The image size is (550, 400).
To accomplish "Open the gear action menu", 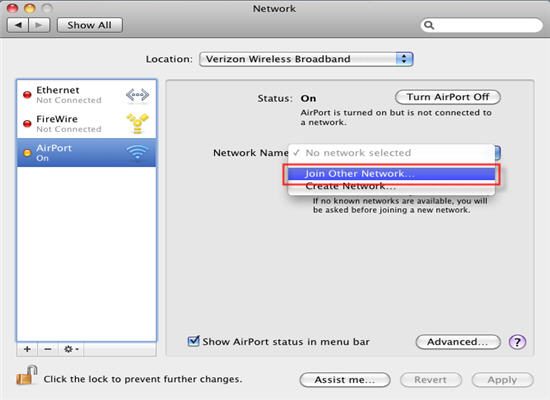I will pyautogui.click(x=71, y=349).
